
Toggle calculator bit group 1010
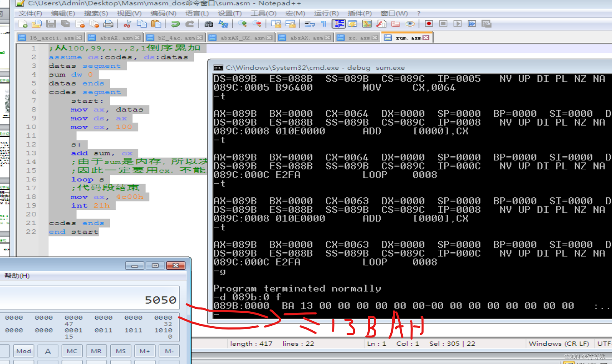(163, 330)
